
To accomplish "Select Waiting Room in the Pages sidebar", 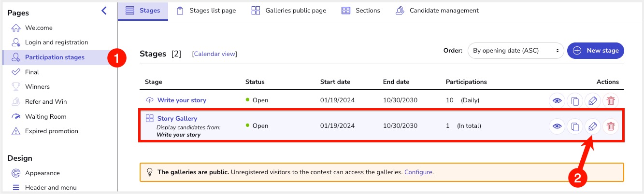I will (45, 116).
